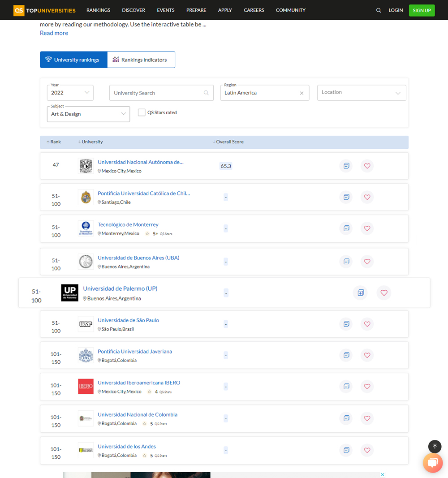Open Universidad de Palermo (UP) page
The image size is (448, 478).
[120, 289]
